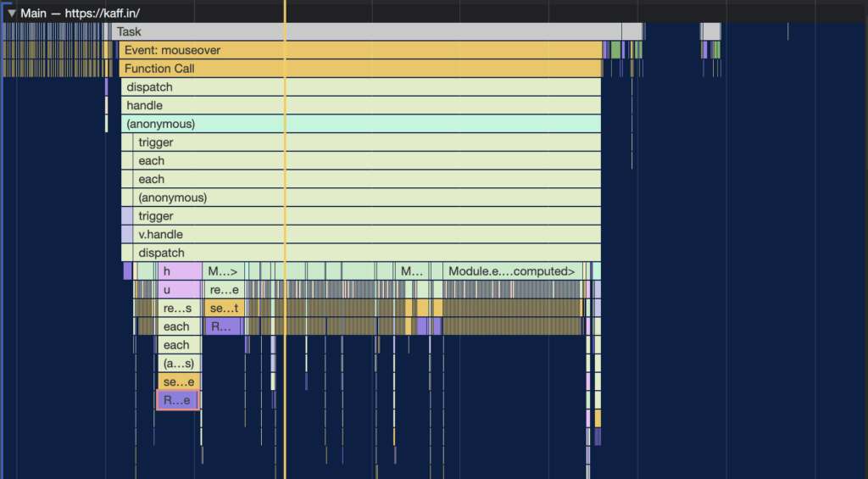Collapse the Main — https://kaff.in/ track triangle
868x479 pixels.
11,13
